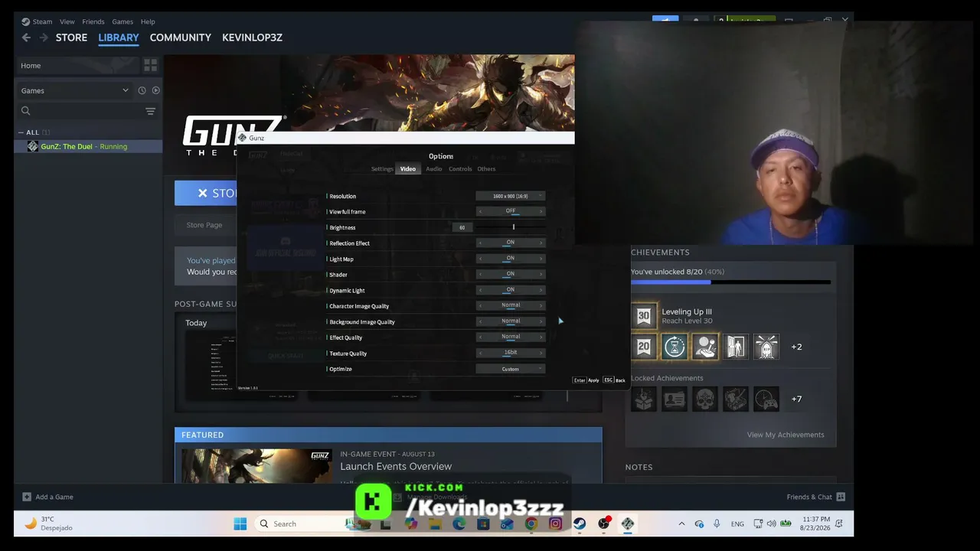Open the Controls options tab
This screenshot has height=551, width=980.
[x=460, y=169]
